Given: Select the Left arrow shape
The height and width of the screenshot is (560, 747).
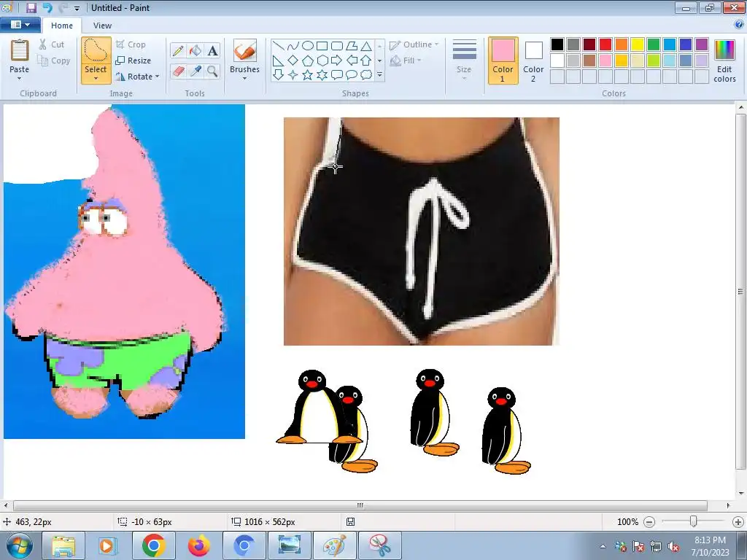Looking at the screenshot, I should pyautogui.click(x=352, y=61).
